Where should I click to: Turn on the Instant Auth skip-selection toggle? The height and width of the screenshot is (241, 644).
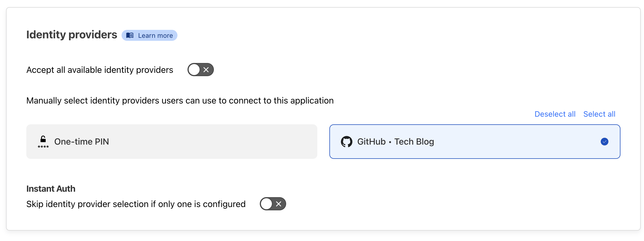tap(273, 204)
